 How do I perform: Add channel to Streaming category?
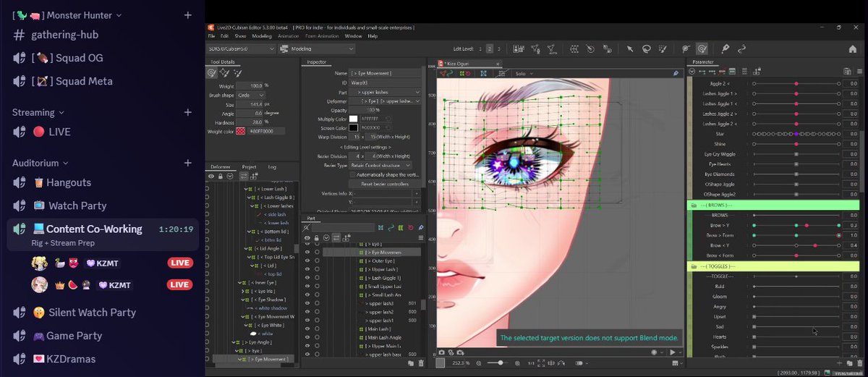click(x=187, y=112)
